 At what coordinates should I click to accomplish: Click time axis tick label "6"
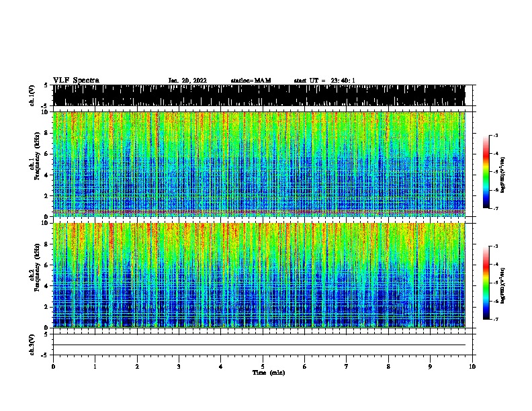tap(305, 367)
